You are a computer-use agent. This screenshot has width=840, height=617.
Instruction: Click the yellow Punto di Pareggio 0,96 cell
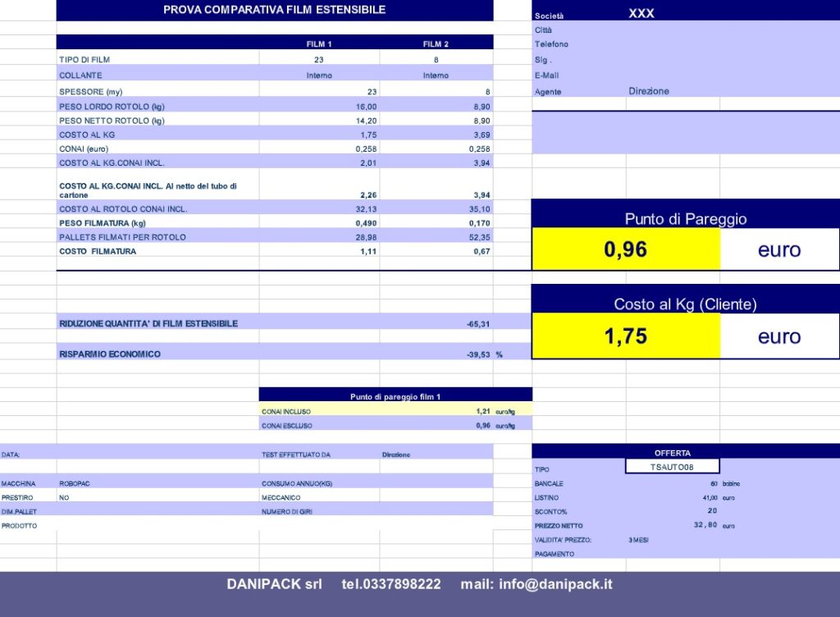tap(625, 249)
